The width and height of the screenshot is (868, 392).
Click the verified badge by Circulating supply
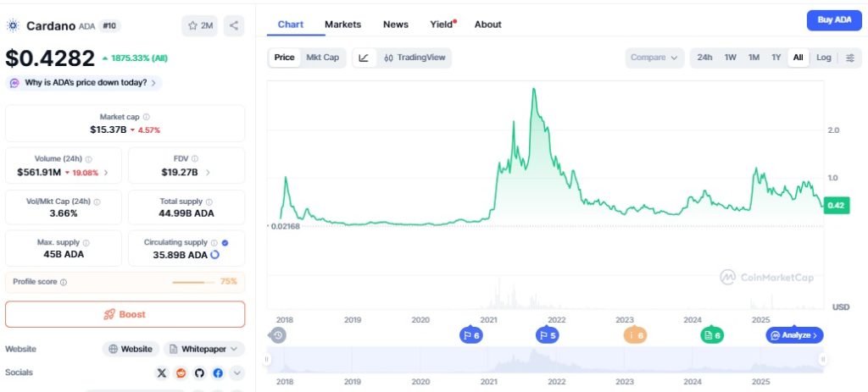(x=224, y=243)
